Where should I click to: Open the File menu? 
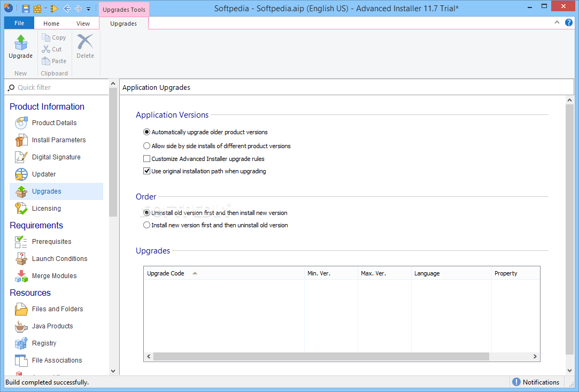click(19, 23)
